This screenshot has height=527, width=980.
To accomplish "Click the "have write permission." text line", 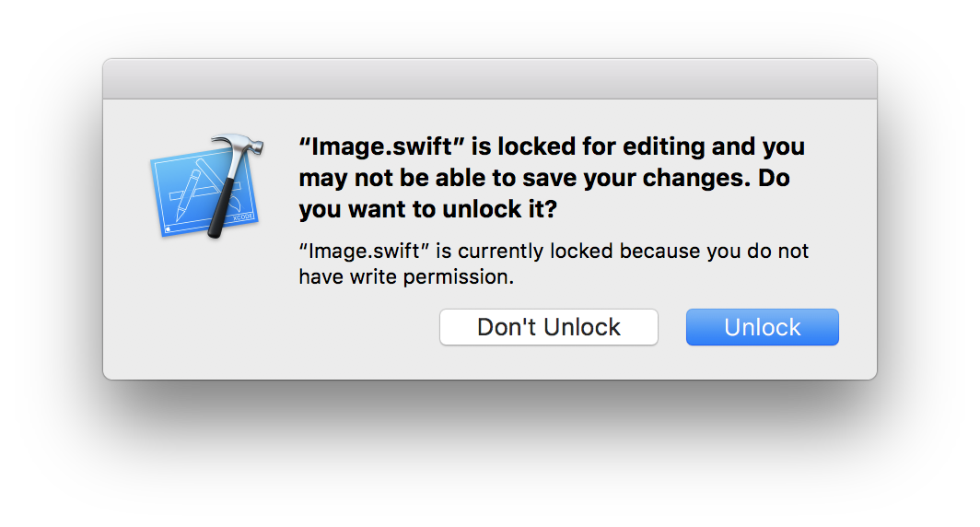I will point(405,276).
